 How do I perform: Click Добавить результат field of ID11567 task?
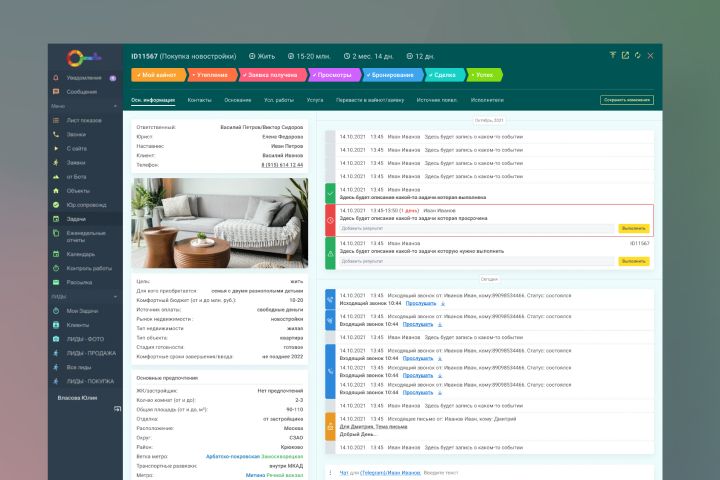pyautogui.click(x=476, y=261)
